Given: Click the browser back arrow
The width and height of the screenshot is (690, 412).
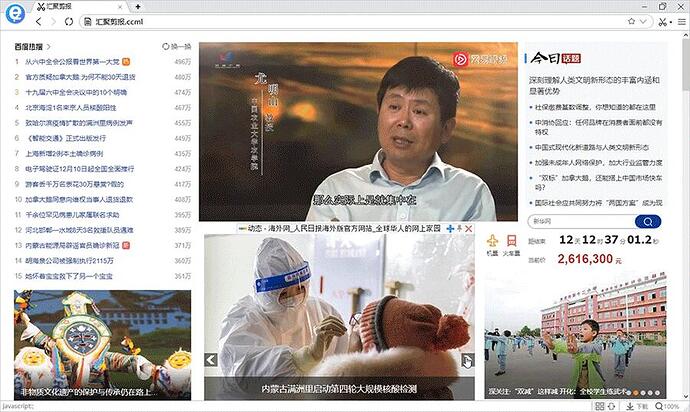Looking at the screenshot, I should pyautogui.click(x=39, y=21).
